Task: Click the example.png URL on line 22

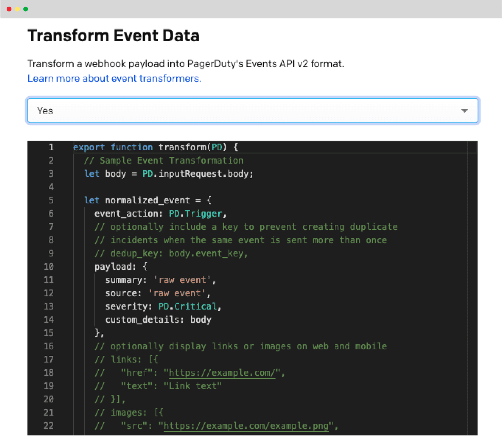Action: click(246, 426)
